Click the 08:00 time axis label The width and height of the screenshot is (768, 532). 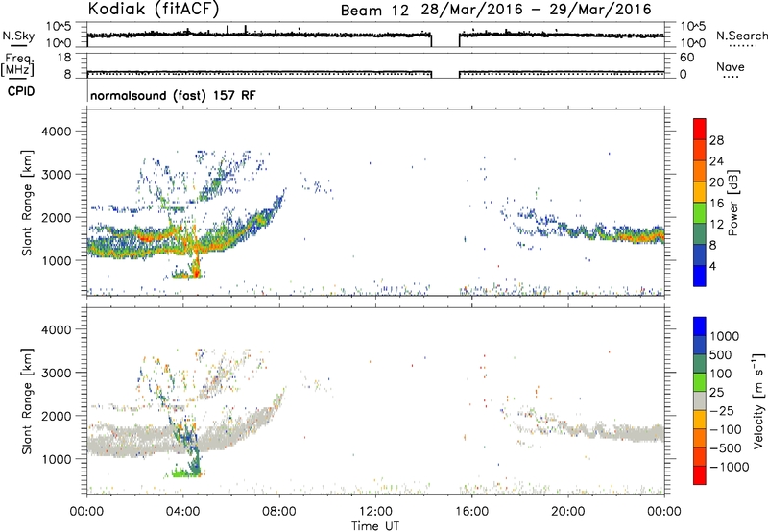click(279, 512)
